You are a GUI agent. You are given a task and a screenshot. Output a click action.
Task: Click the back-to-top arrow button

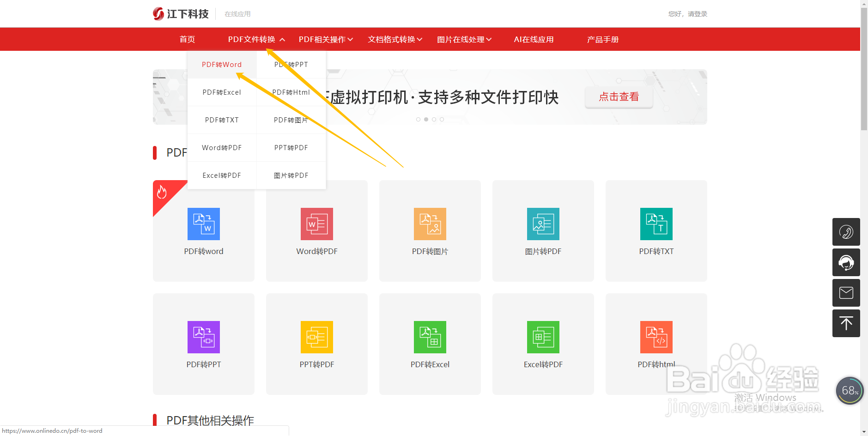[846, 323]
